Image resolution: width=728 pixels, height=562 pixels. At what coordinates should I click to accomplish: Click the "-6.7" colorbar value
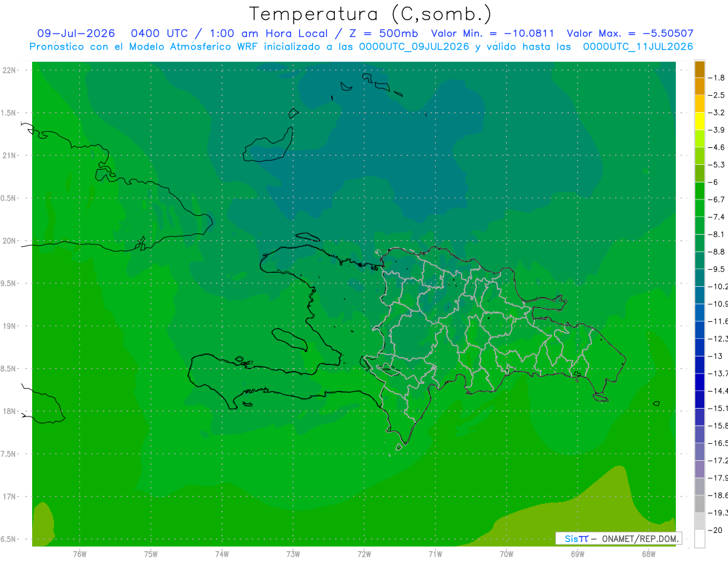point(717,199)
